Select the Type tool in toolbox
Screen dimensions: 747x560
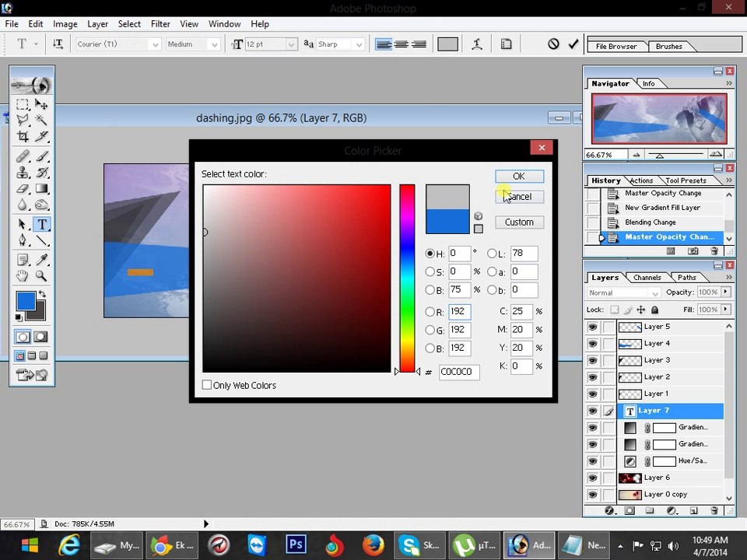coord(41,224)
